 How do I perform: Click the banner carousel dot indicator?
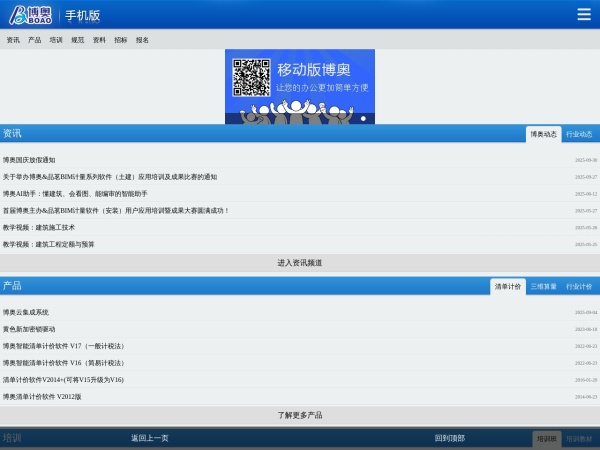pyautogui.click(x=363, y=119)
